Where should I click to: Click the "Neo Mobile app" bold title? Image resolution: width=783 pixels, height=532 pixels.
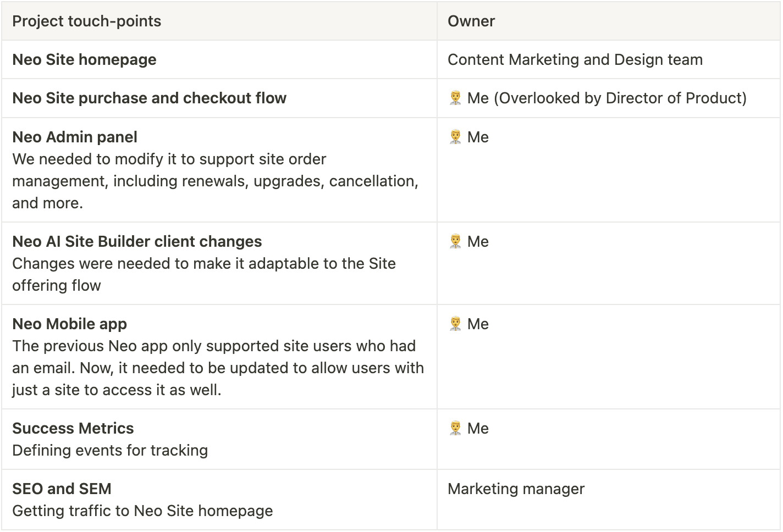69,324
